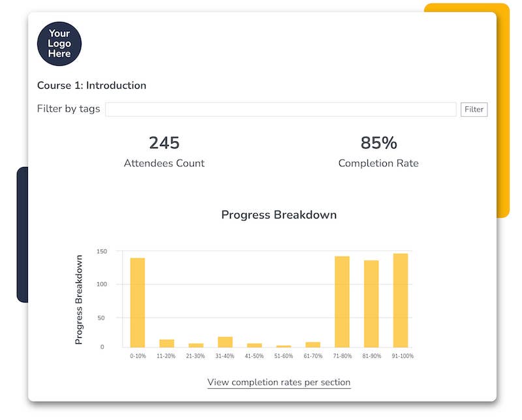Click the 71-80% progress bar

click(x=342, y=301)
